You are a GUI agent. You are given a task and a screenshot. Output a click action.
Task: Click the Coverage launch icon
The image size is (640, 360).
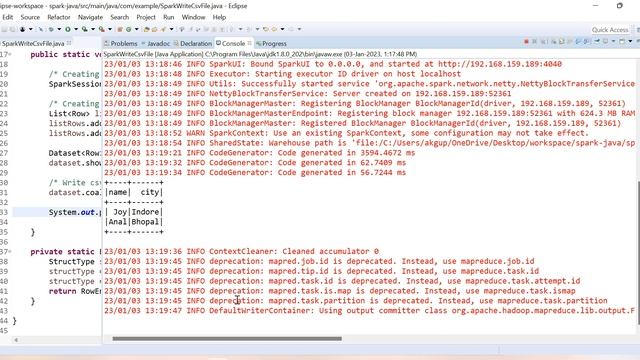click(x=84, y=29)
